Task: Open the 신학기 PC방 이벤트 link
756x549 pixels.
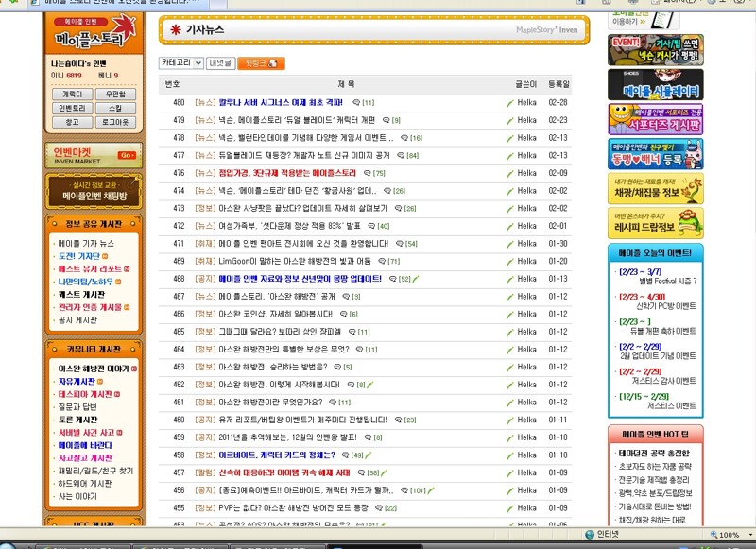Action: click(666, 306)
